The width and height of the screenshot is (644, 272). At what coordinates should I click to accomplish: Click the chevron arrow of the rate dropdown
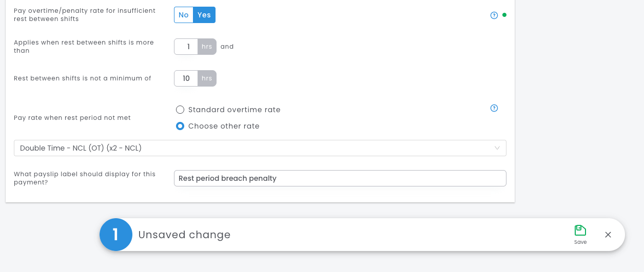[497, 148]
